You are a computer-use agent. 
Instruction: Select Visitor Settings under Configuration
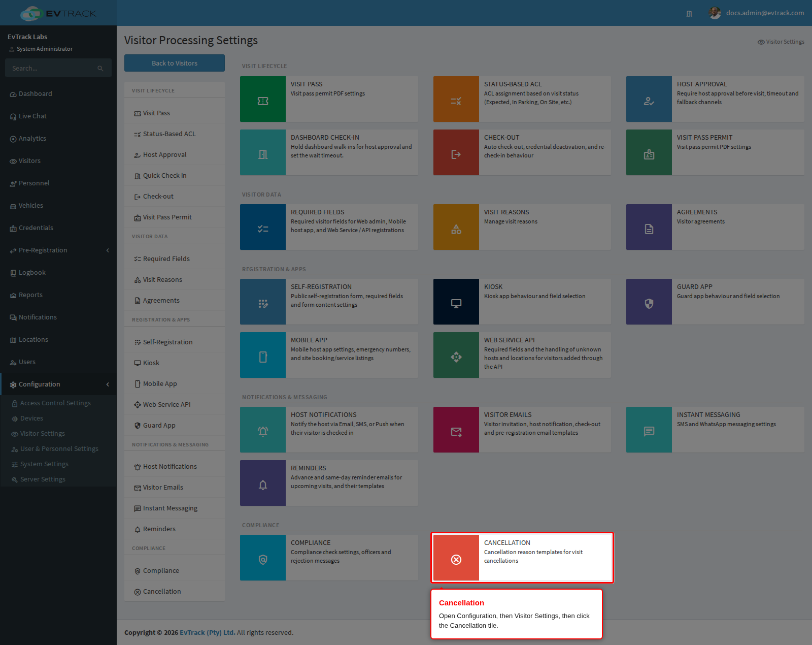click(43, 434)
